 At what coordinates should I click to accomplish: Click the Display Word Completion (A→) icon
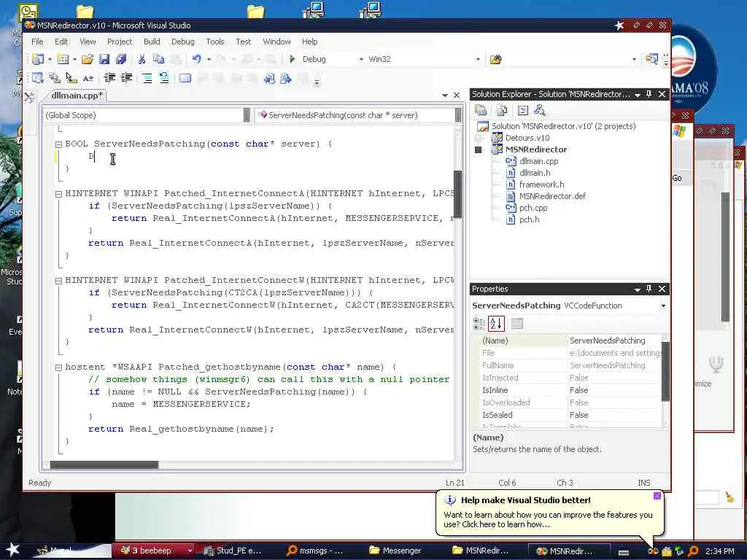[88, 78]
